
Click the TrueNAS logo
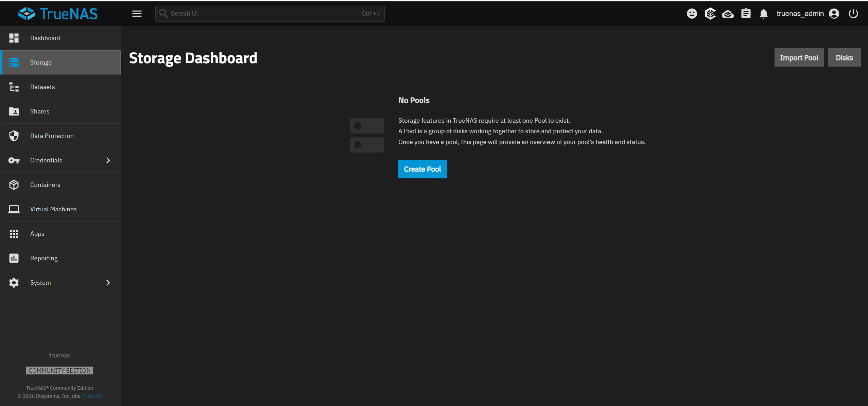click(58, 14)
